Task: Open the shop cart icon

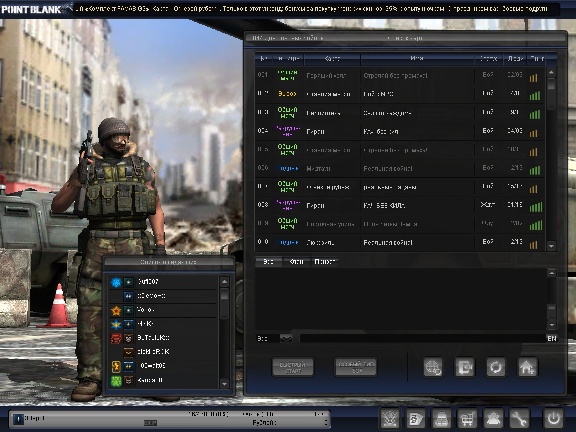Action: [467, 418]
